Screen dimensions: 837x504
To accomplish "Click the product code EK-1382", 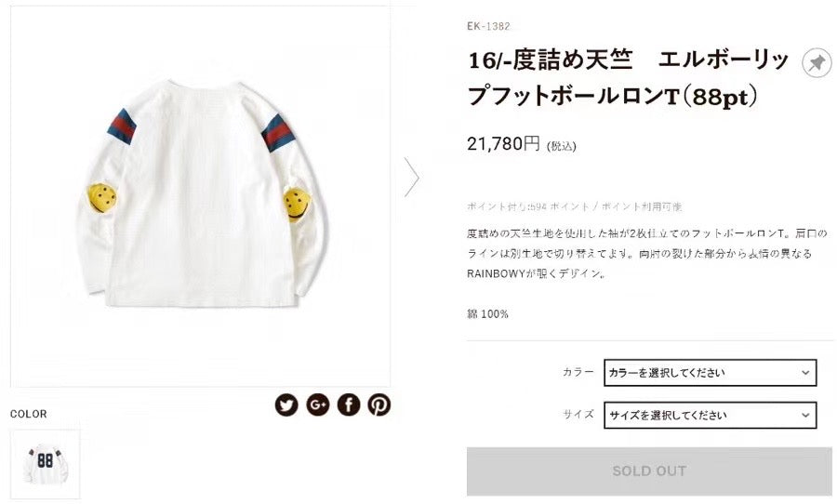I will coord(488,26).
